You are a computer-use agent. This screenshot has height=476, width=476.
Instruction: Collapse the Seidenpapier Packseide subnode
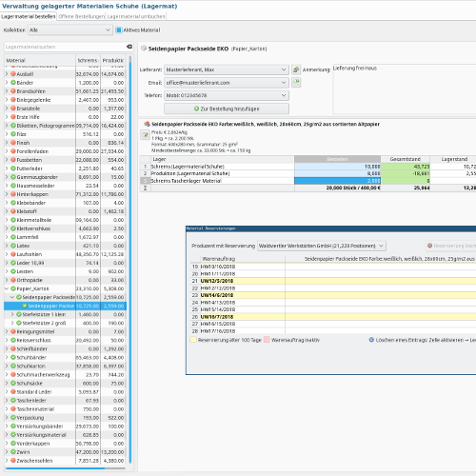point(12,297)
